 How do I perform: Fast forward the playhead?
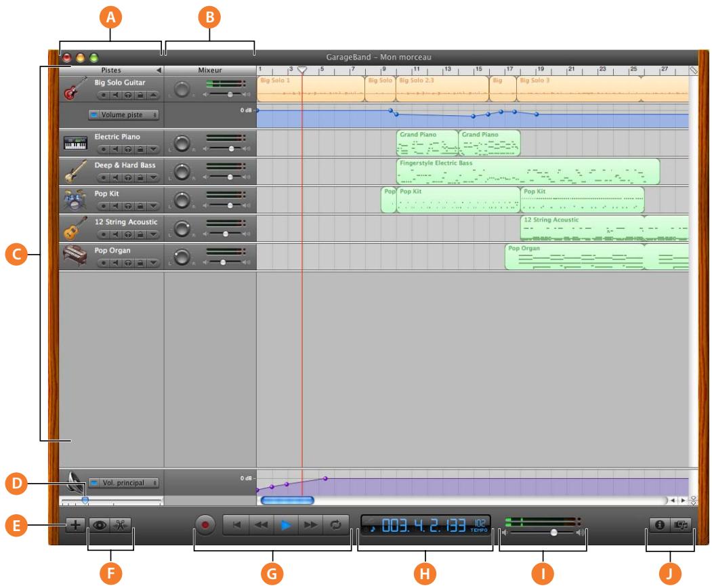click(x=310, y=525)
